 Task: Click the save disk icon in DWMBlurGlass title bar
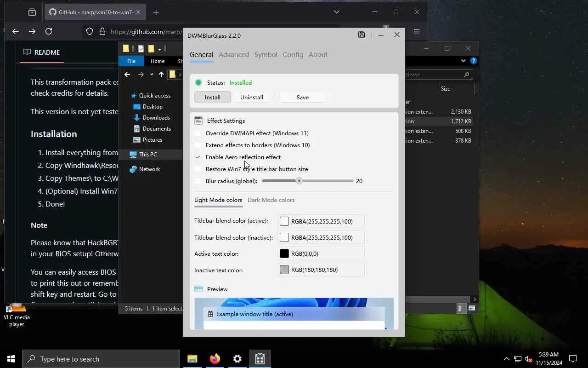[362, 34]
